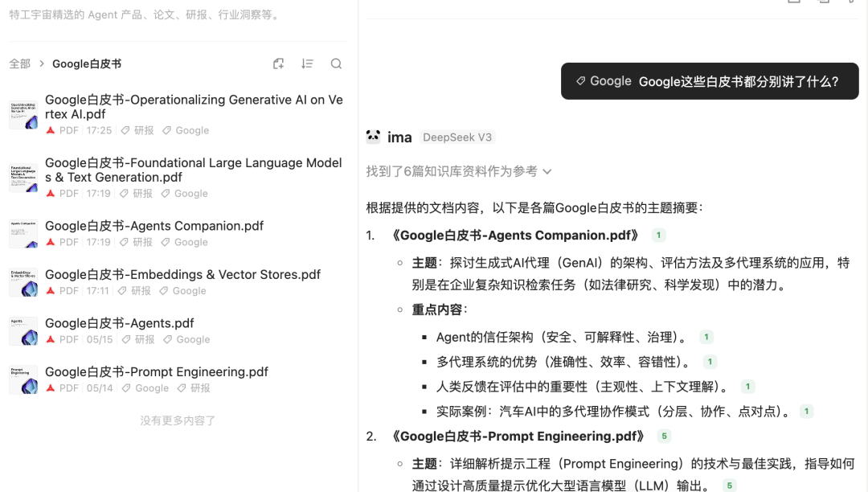Open citation 5 beside Prompt Engineering heading
This screenshot has height=492, width=868.
[x=665, y=436]
